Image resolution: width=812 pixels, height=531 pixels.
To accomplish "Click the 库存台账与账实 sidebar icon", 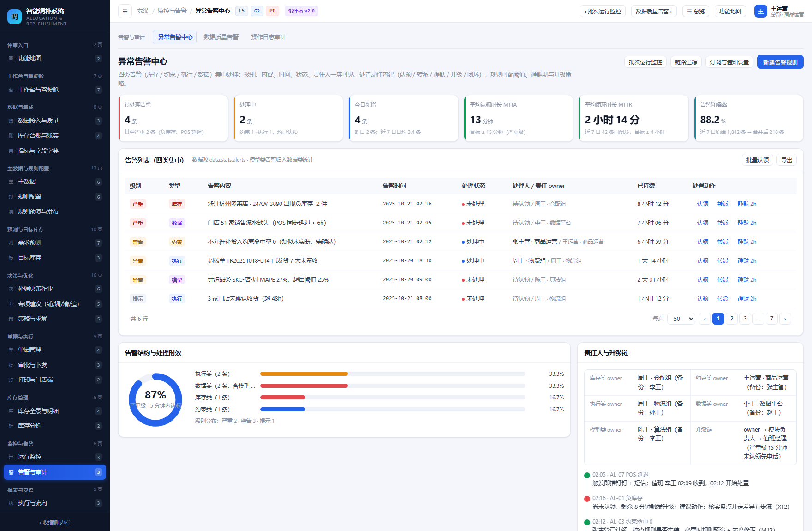I will click(11, 136).
